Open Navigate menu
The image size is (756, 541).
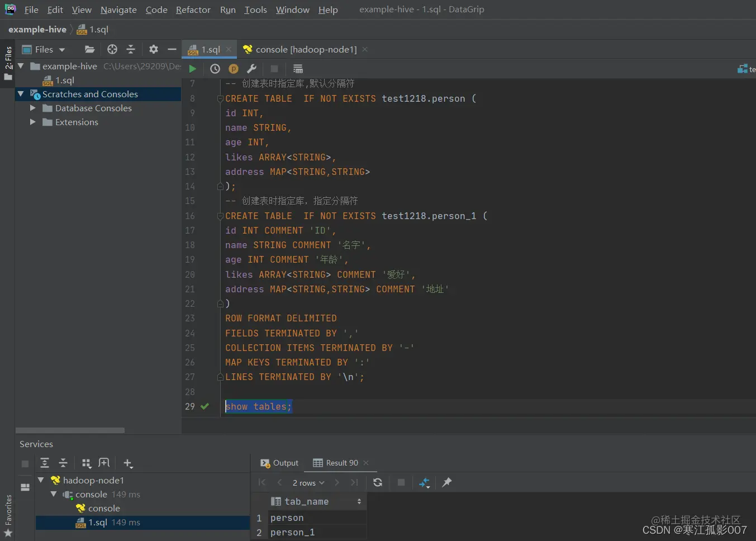118,10
